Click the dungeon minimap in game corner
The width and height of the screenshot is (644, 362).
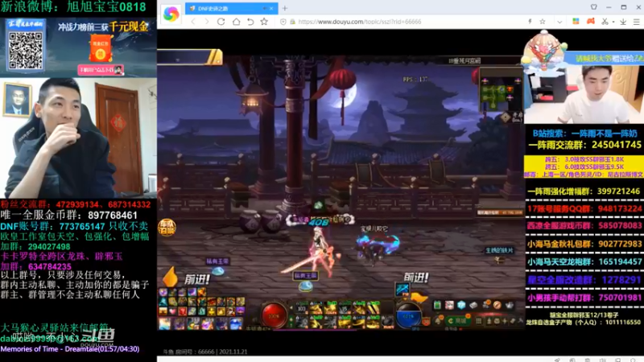point(500,95)
